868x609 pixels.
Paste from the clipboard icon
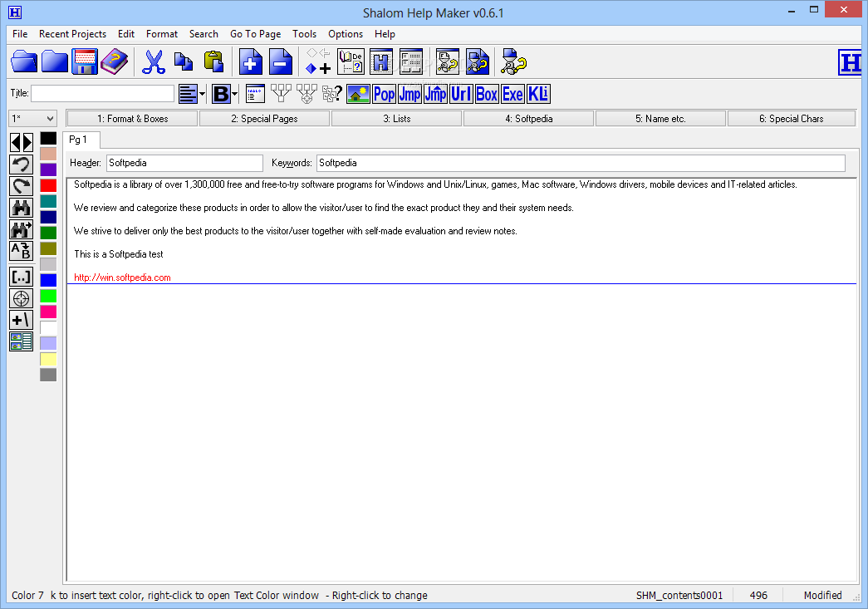pyautogui.click(x=213, y=61)
